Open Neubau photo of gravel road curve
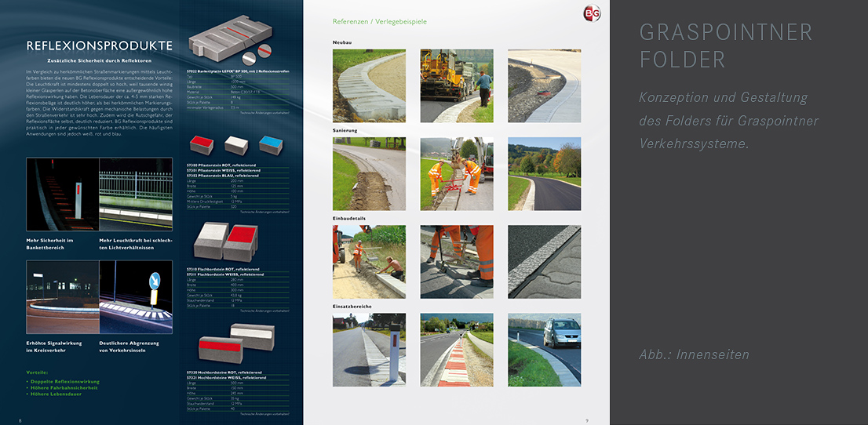This screenshot has width=868, height=425. coord(544,85)
